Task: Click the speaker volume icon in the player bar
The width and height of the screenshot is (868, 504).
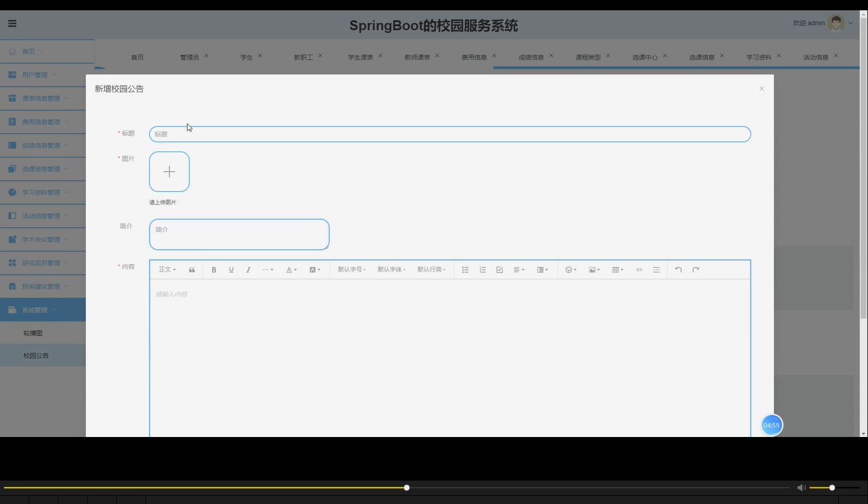Action: click(x=801, y=487)
